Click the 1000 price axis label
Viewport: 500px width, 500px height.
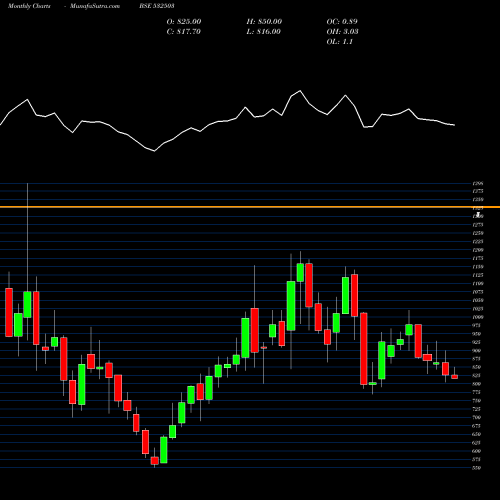pos(478,317)
